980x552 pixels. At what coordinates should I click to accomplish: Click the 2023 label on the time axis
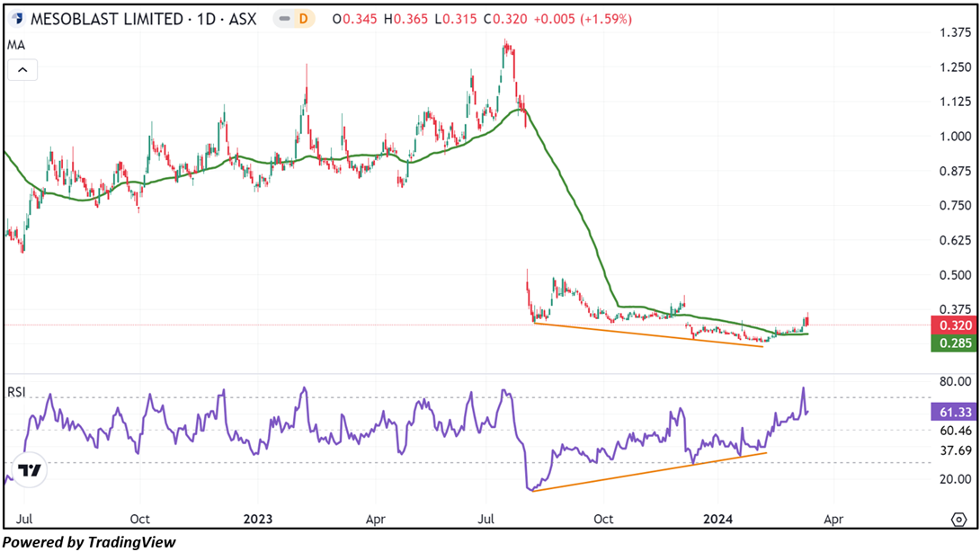click(257, 519)
